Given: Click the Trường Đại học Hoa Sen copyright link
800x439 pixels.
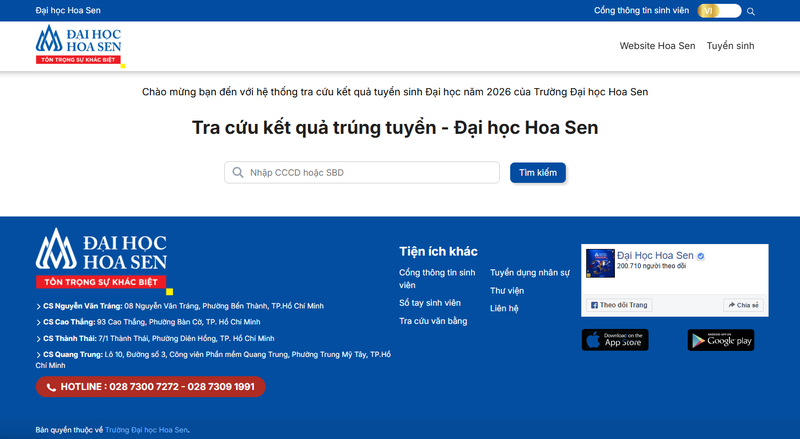Looking at the screenshot, I should (x=146, y=430).
